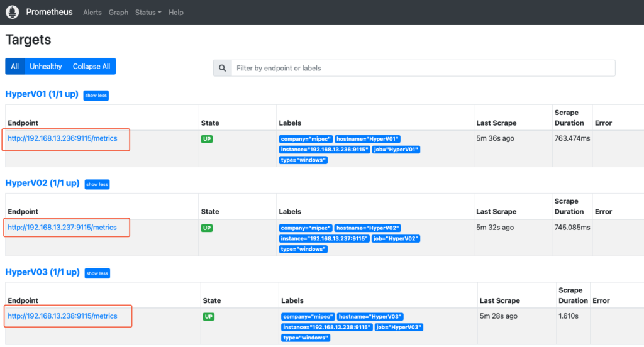Click the search magnifier icon
Viewport: 644px width, 347px height.
click(222, 68)
